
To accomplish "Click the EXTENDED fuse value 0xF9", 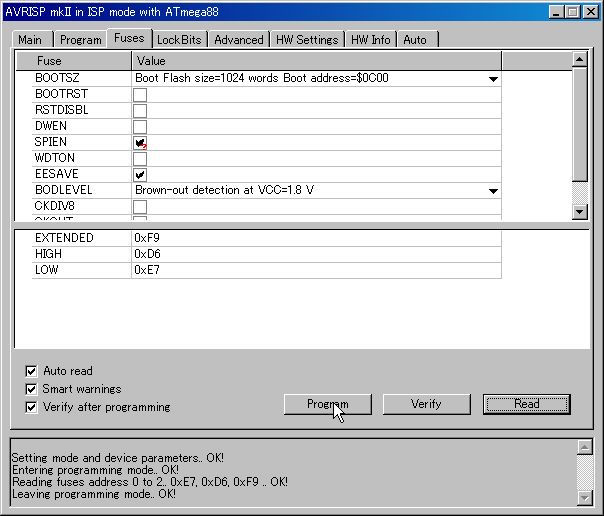I will [147, 238].
